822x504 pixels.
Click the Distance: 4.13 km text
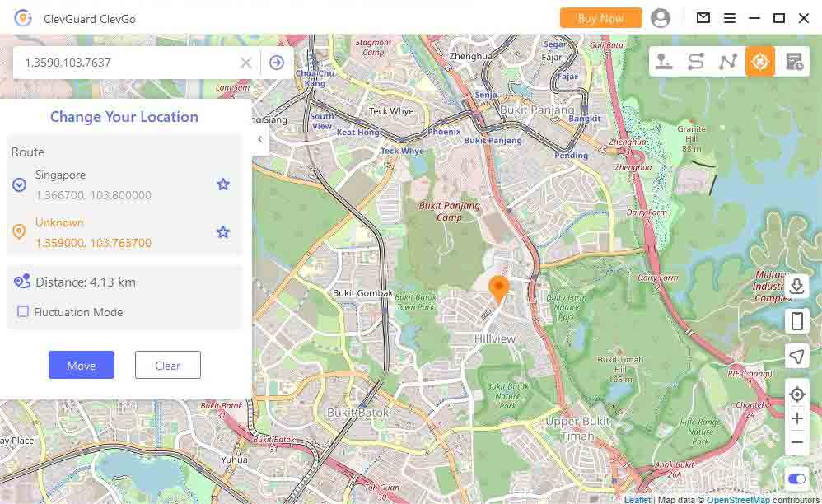point(86,282)
